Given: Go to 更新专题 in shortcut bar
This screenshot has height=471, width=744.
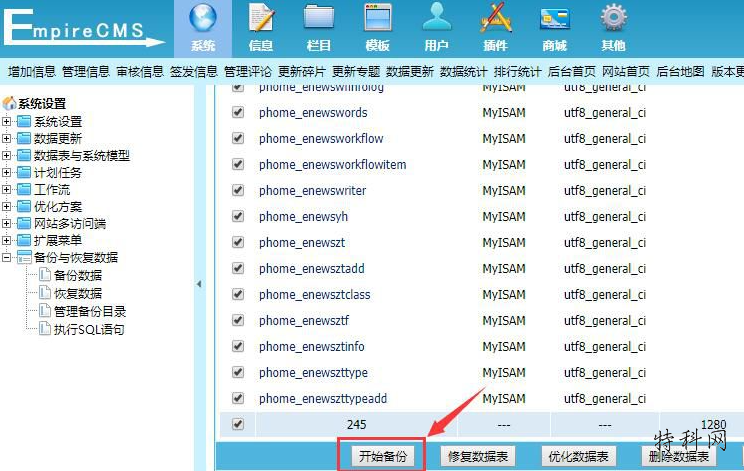Looking at the screenshot, I should pos(356,72).
